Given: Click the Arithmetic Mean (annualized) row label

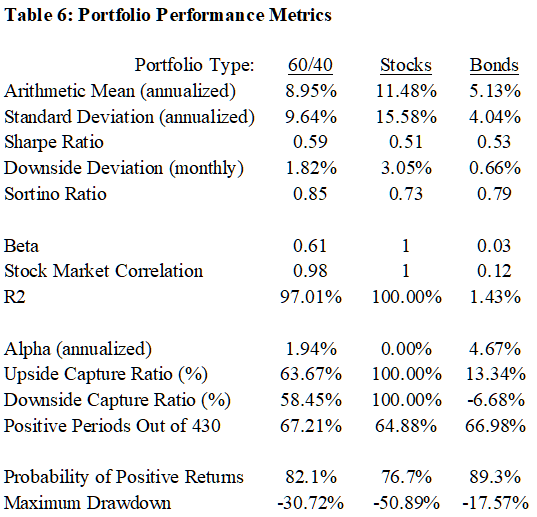Looking at the screenshot, I should coord(120,91).
